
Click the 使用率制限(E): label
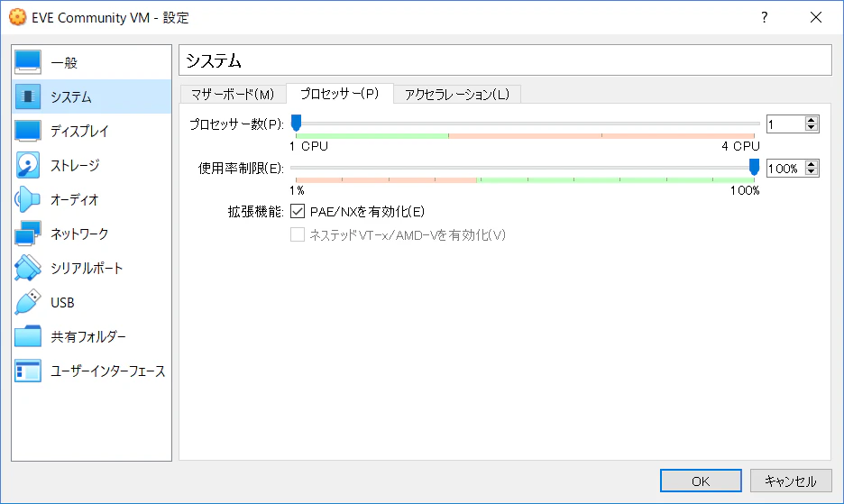click(x=241, y=169)
